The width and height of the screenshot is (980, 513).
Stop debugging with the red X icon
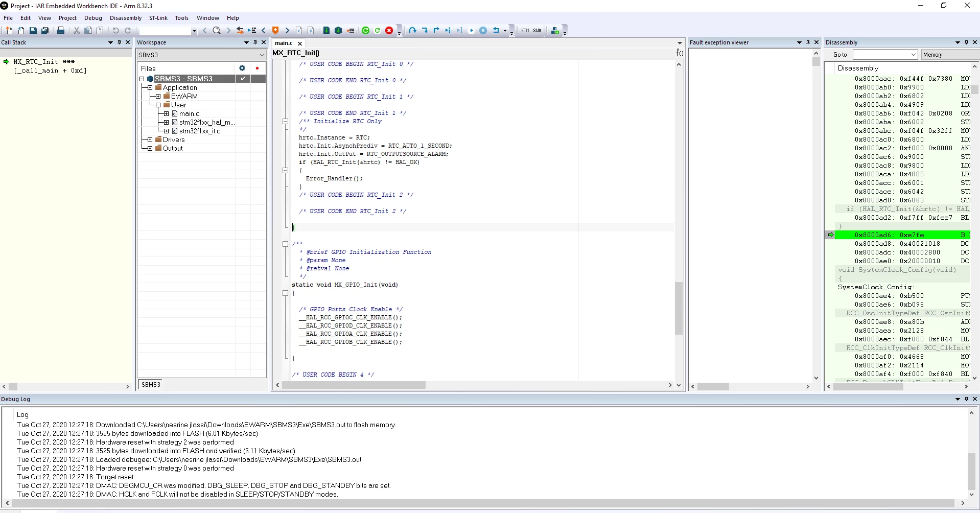click(389, 31)
